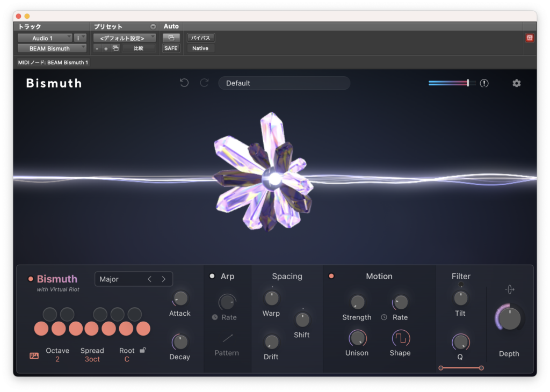Image resolution: width=550 pixels, height=392 pixels.
Task: Enable the Arp section toggle
Action: click(x=212, y=277)
